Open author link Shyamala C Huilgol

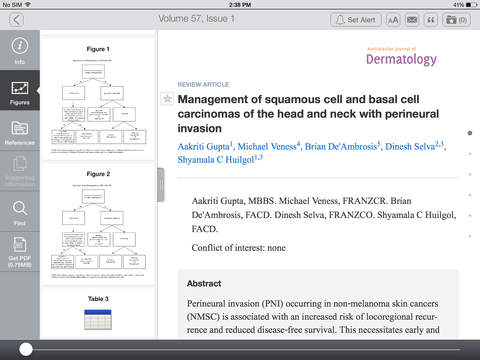point(220,160)
